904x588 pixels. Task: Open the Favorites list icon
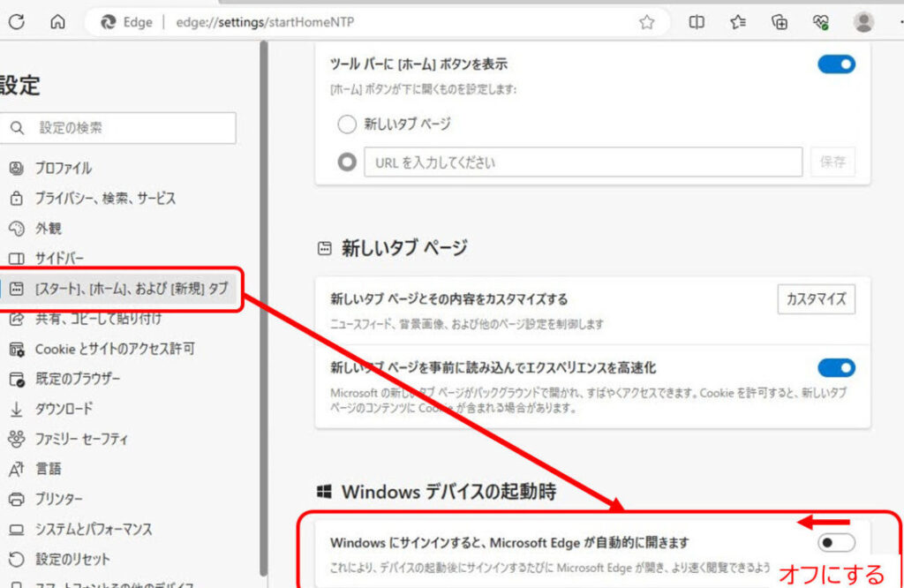(x=738, y=23)
